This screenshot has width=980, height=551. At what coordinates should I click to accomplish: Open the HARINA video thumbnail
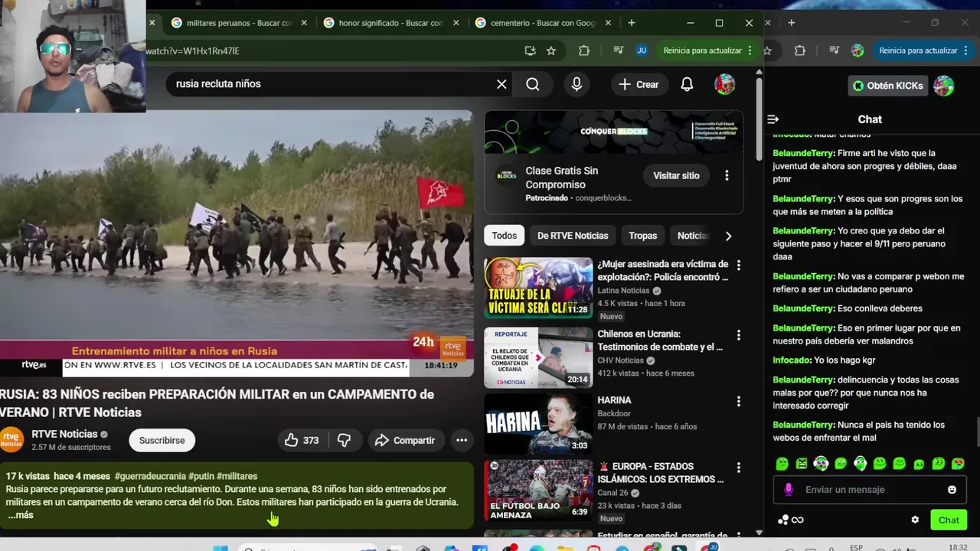(x=538, y=423)
